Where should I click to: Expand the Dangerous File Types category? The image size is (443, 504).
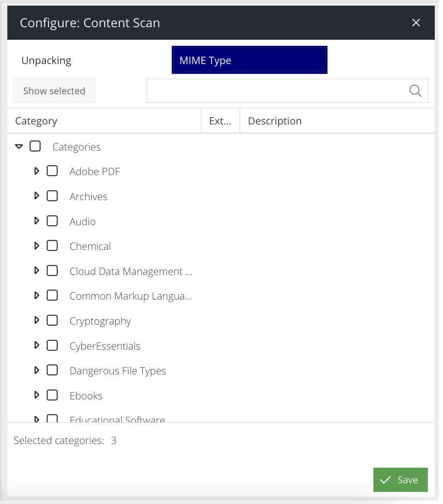[x=37, y=370]
